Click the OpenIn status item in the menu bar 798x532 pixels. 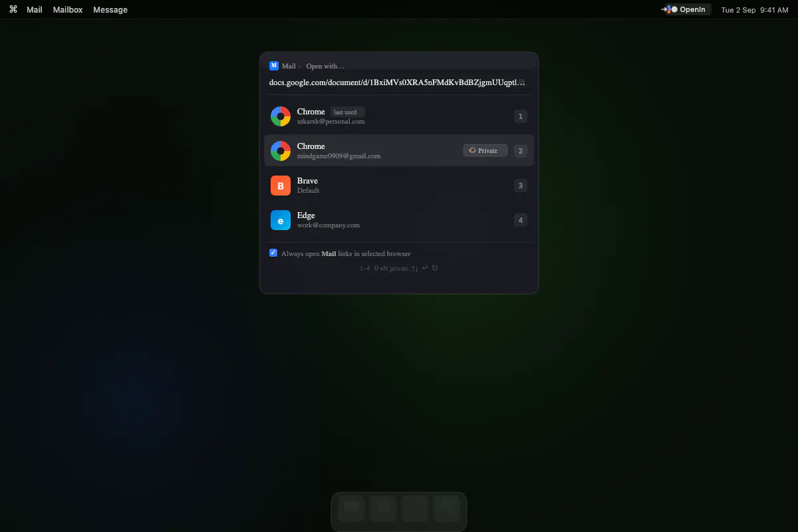point(686,9)
